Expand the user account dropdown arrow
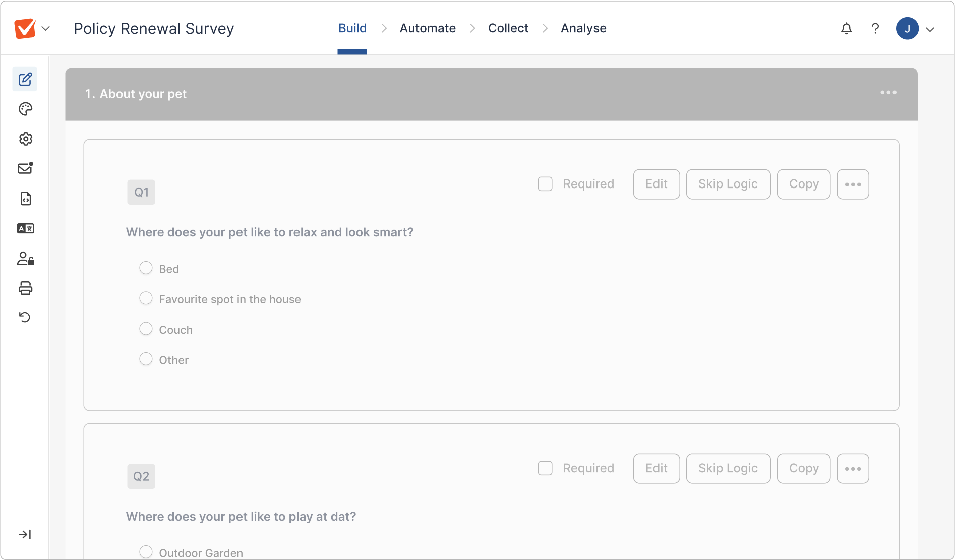955x560 pixels. point(930,29)
